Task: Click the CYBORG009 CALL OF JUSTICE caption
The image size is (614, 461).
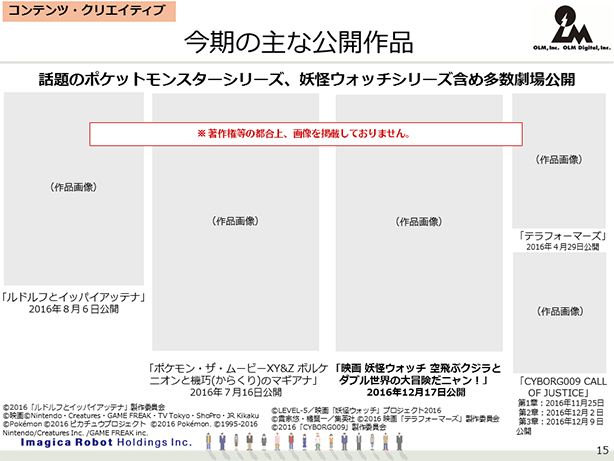Action: pyautogui.click(x=563, y=387)
